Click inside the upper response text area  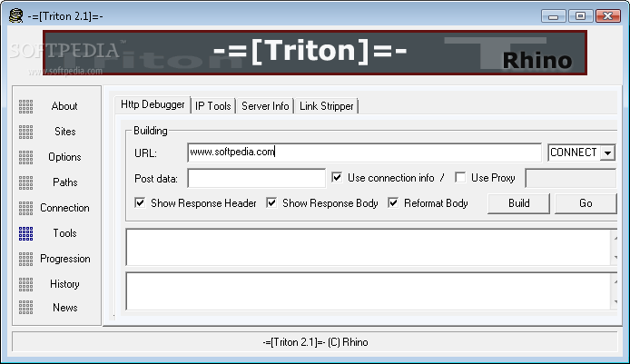pos(369,247)
